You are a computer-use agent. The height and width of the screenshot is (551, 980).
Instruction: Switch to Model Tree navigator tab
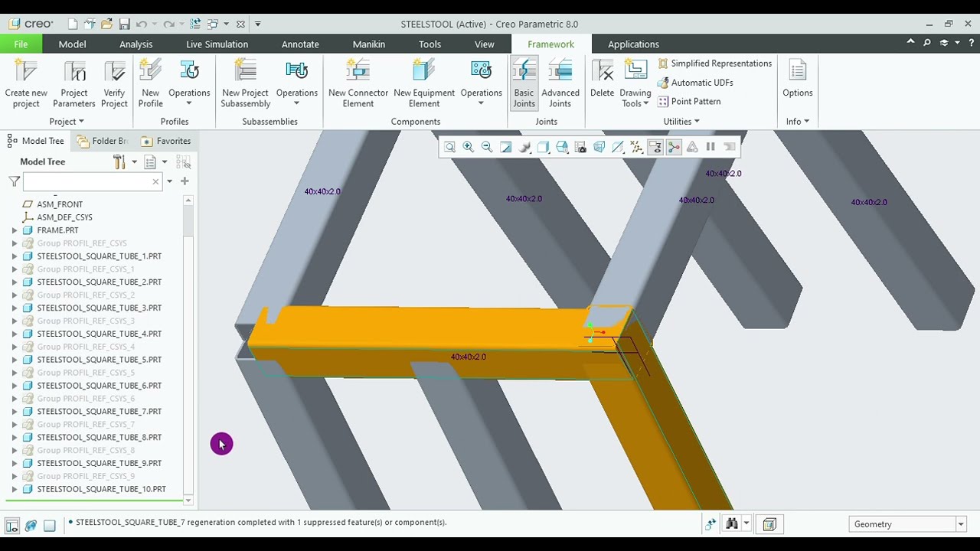click(35, 141)
